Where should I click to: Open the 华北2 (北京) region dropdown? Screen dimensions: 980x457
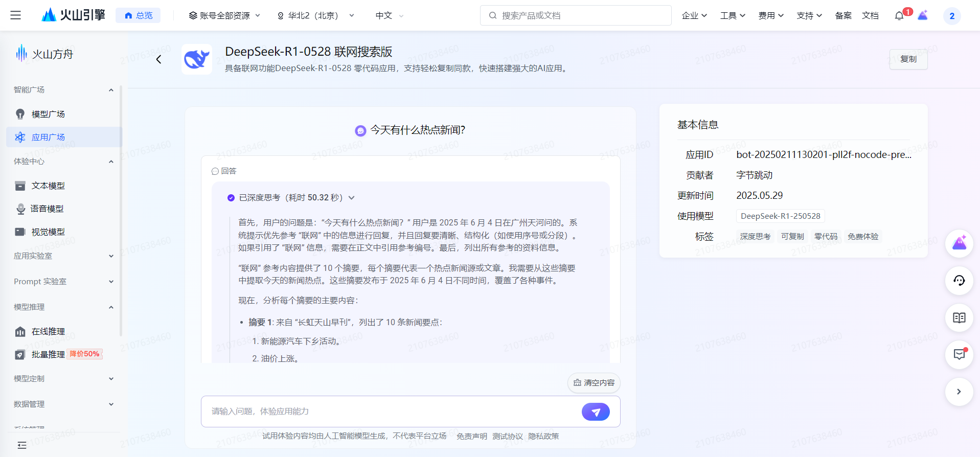(x=316, y=15)
